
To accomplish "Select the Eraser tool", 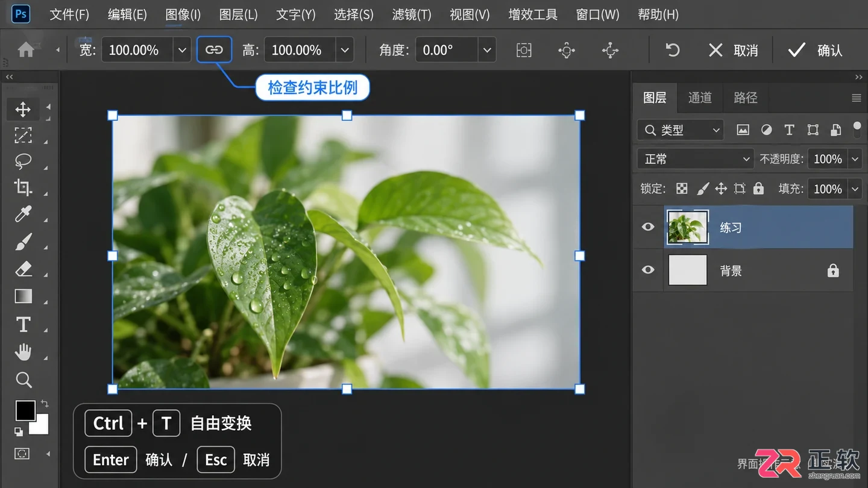I will (23, 269).
